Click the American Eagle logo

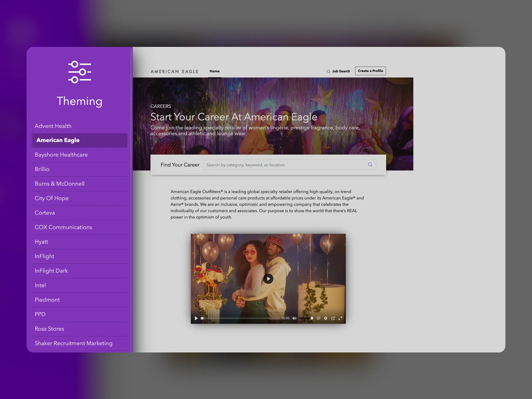click(x=175, y=71)
